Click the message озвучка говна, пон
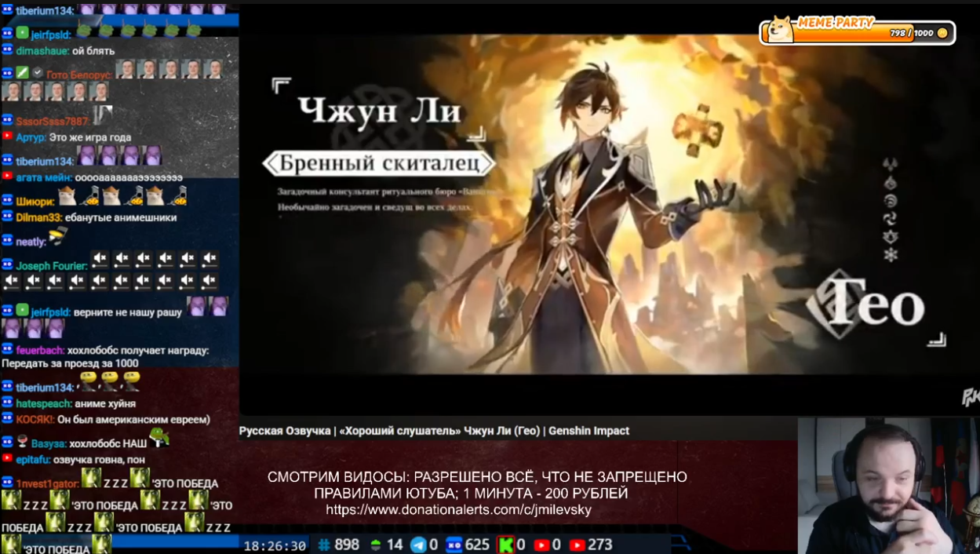This screenshot has width=980, height=554. 97,459
